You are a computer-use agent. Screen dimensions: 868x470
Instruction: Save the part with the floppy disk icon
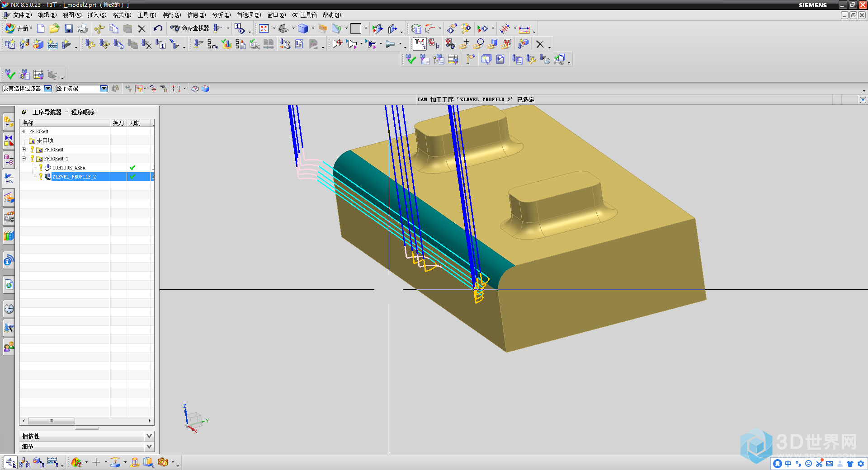click(x=69, y=28)
